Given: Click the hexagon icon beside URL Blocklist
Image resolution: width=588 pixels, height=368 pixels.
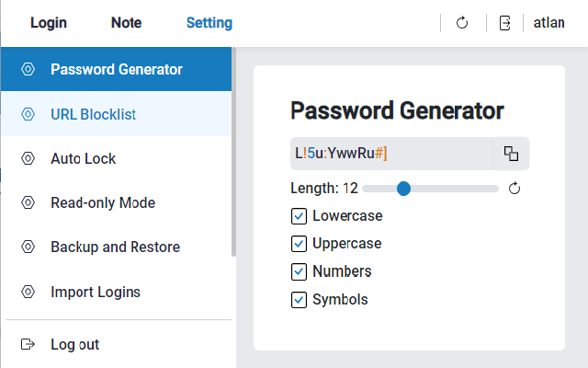Looking at the screenshot, I should (x=28, y=114).
